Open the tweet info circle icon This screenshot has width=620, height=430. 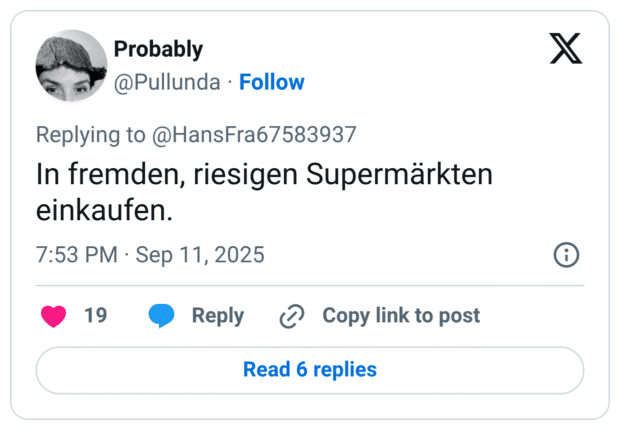[566, 255]
